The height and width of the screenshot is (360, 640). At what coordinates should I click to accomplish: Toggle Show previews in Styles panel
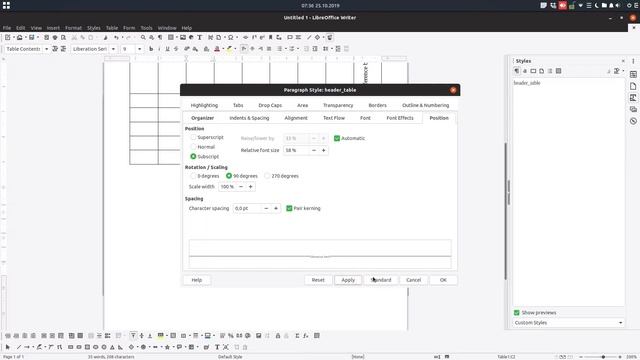point(517,313)
